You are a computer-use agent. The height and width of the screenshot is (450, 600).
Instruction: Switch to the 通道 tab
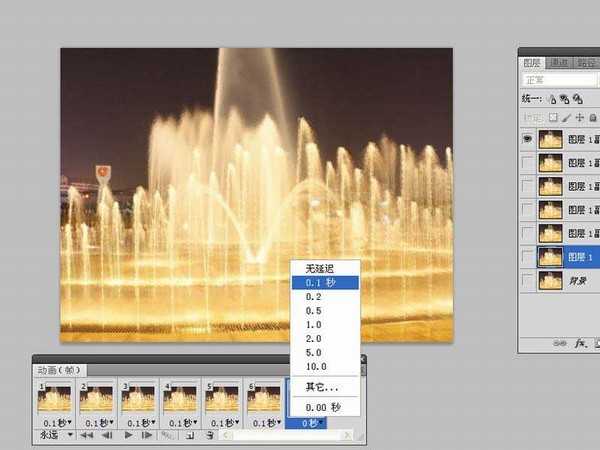(561, 62)
